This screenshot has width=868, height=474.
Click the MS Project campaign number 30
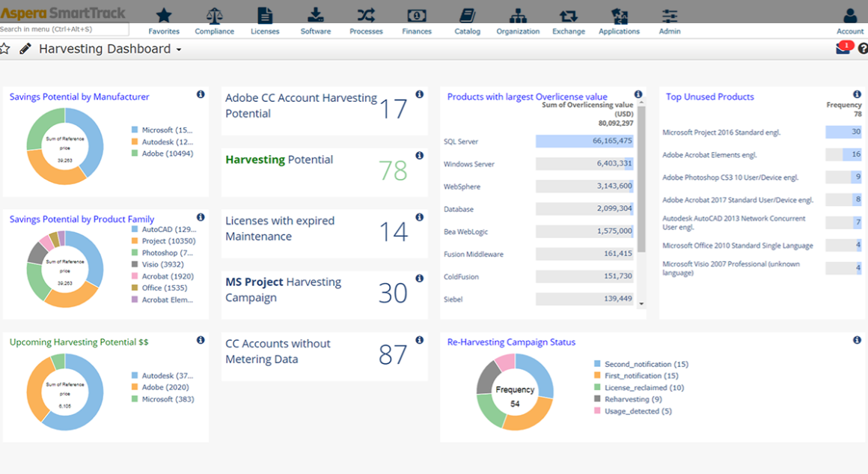[394, 294]
